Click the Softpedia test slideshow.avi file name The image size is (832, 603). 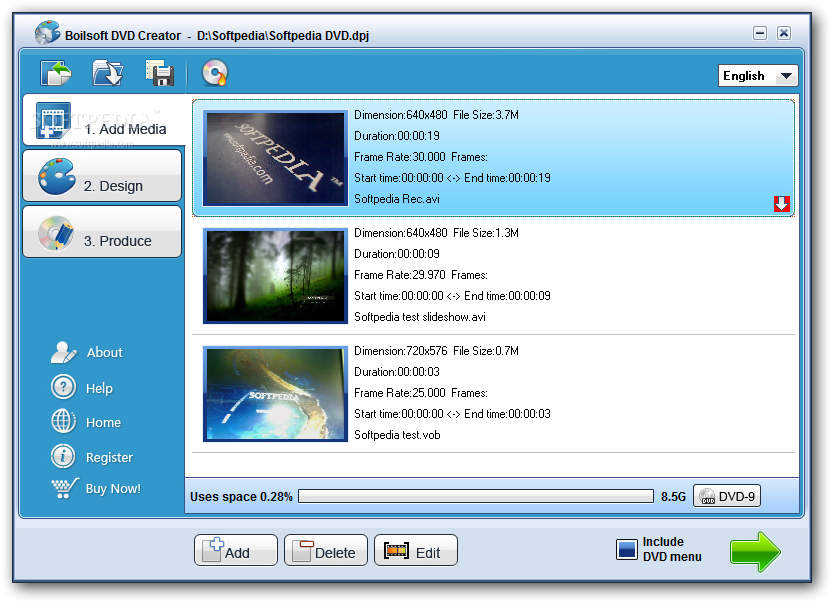420,317
